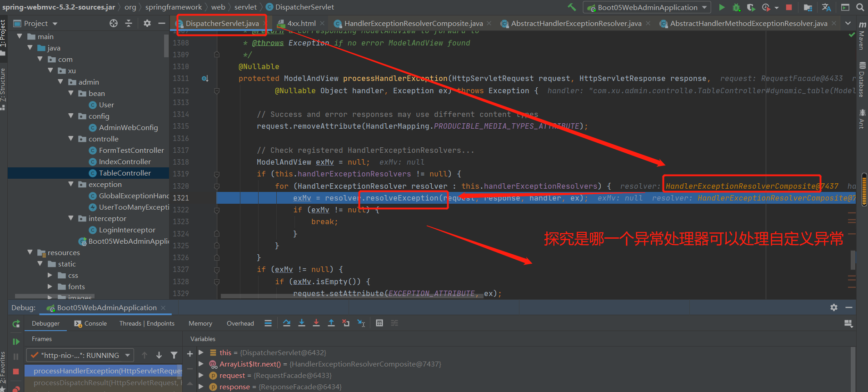Image resolution: width=868 pixels, height=392 pixels.
Task: Run Boot05WebAdminApplication with green play icon
Action: pos(722,7)
